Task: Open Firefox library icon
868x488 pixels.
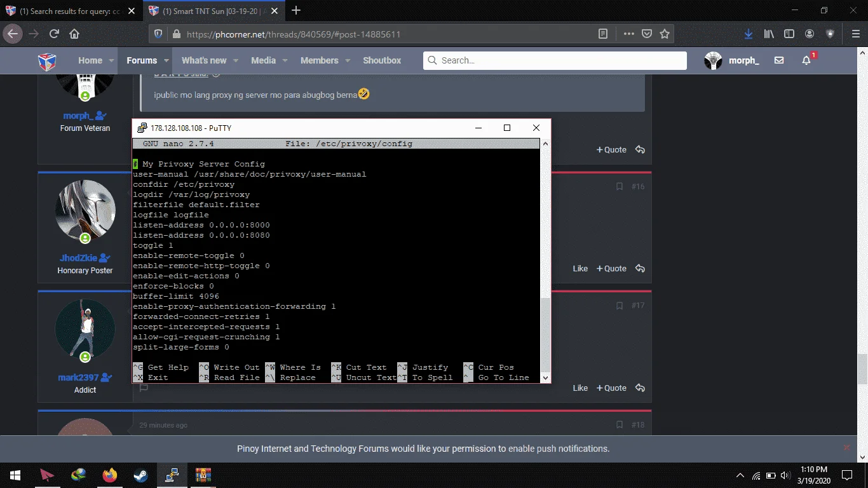Action: click(769, 34)
